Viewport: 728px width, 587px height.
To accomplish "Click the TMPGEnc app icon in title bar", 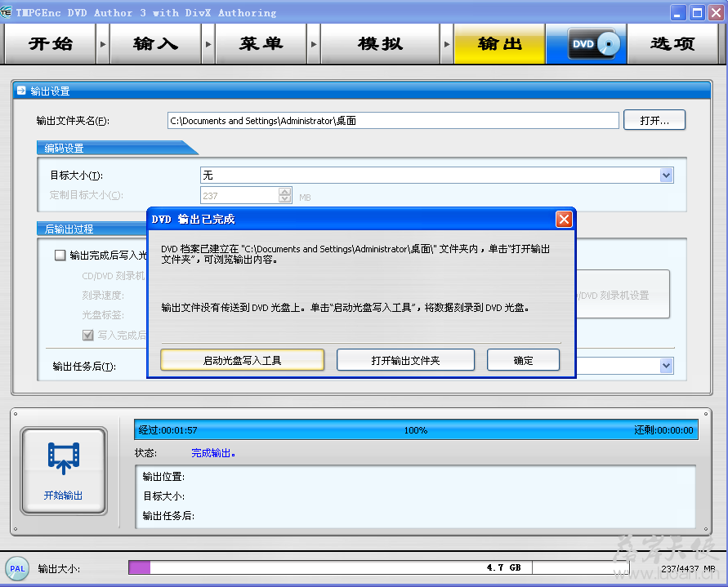I will click(x=6, y=12).
